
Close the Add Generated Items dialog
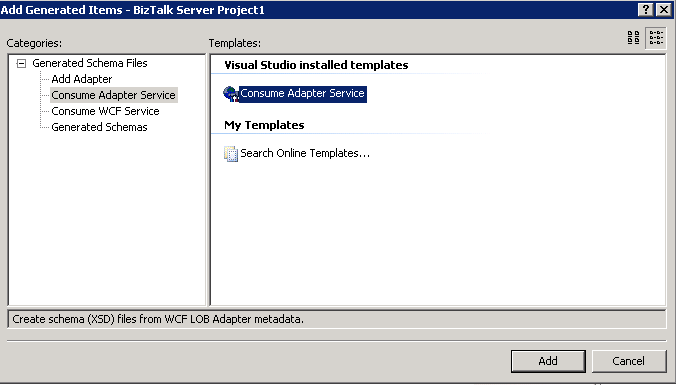[664, 9]
